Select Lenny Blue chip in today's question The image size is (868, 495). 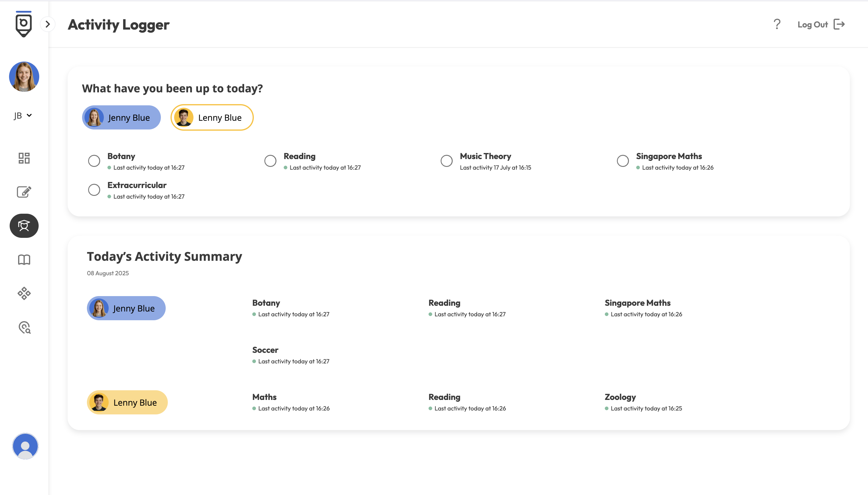click(212, 117)
